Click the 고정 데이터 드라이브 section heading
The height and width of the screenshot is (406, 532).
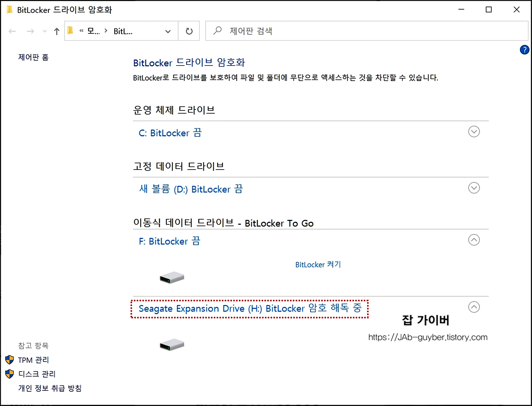click(x=179, y=166)
